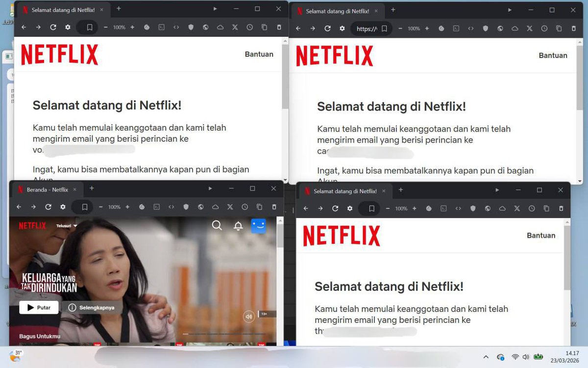
Task: Zoom in with plus in 'vo' email window
Action: (x=132, y=27)
